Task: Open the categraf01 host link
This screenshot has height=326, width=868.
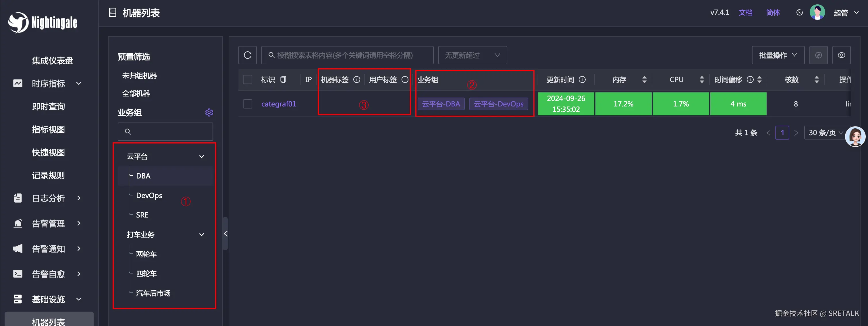Action: coord(278,104)
